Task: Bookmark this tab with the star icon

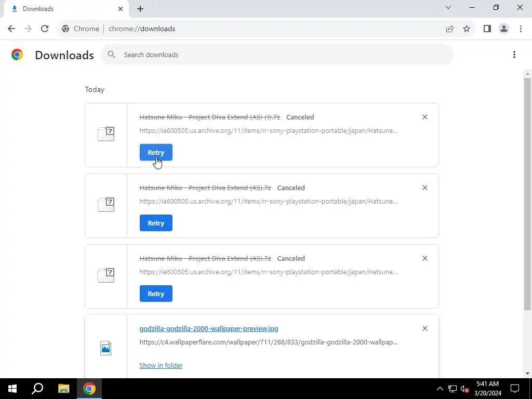Action: (467, 29)
